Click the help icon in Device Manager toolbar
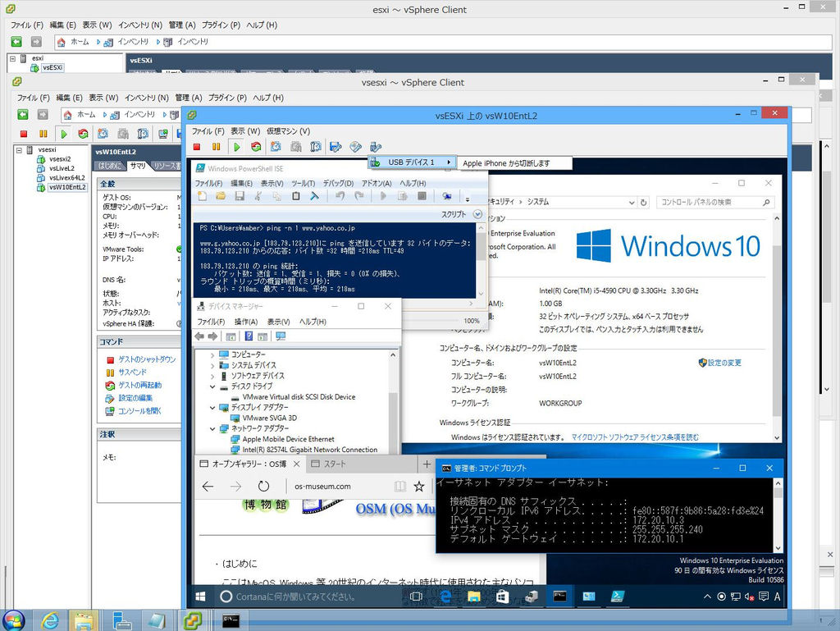This screenshot has height=631, width=840. (x=249, y=336)
